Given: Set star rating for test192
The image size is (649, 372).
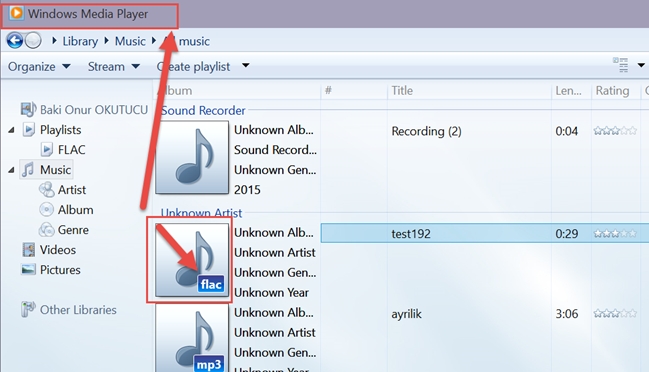Looking at the screenshot, I should pos(615,234).
